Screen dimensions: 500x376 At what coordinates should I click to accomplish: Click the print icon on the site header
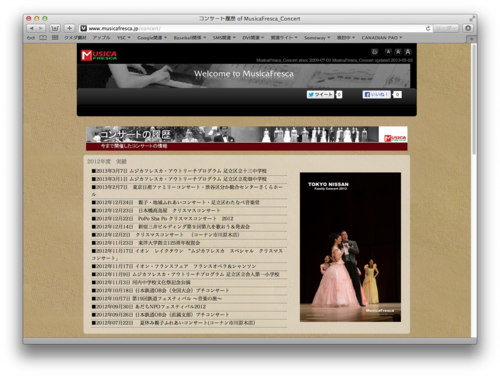point(375,52)
